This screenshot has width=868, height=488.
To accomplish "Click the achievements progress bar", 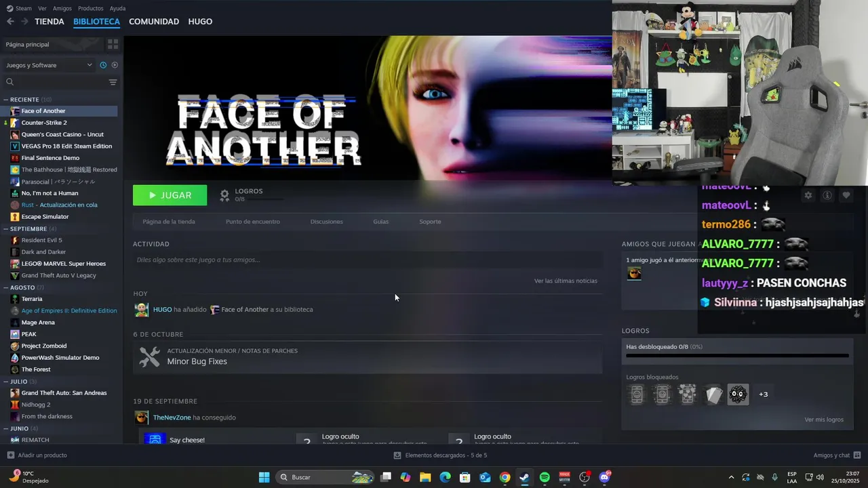I will [737, 355].
